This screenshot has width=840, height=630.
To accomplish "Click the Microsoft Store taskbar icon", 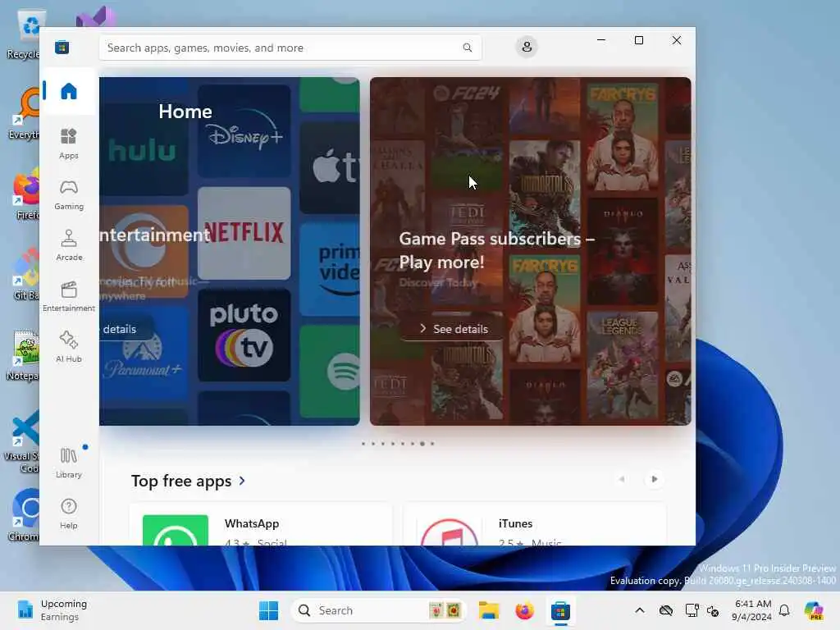I will point(560,610).
